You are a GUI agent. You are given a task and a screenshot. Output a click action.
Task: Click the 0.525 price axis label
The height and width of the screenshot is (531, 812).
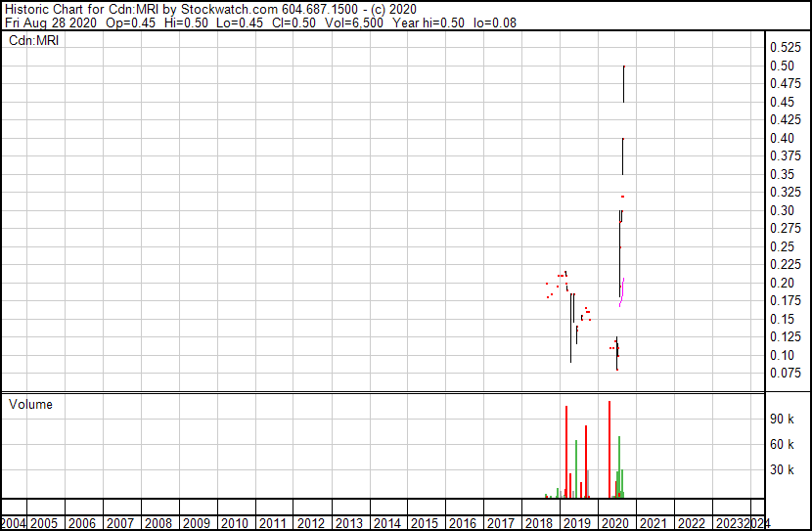point(785,48)
